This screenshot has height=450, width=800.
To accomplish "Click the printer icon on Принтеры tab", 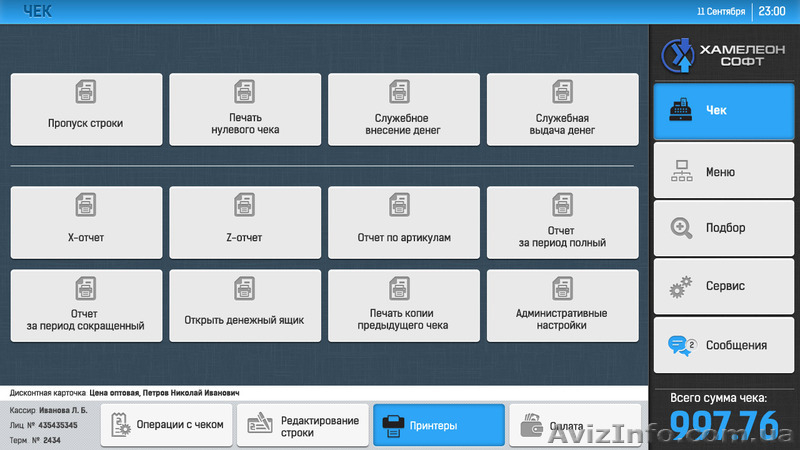I will [394, 425].
